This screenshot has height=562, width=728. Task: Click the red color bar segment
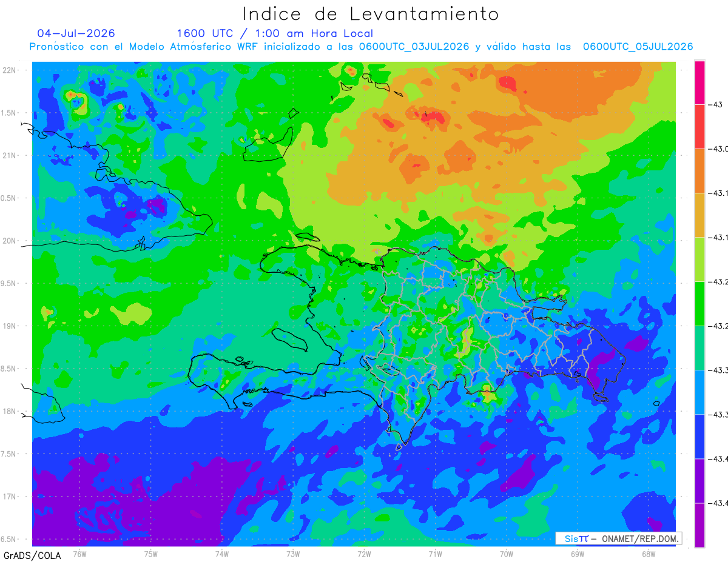(x=699, y=126)
